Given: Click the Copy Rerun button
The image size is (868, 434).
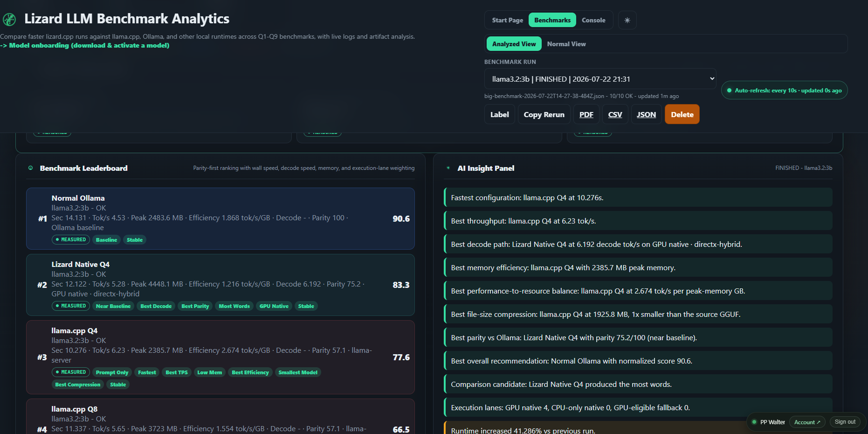Looking at the screenshot, I should [x=544, y=114].
